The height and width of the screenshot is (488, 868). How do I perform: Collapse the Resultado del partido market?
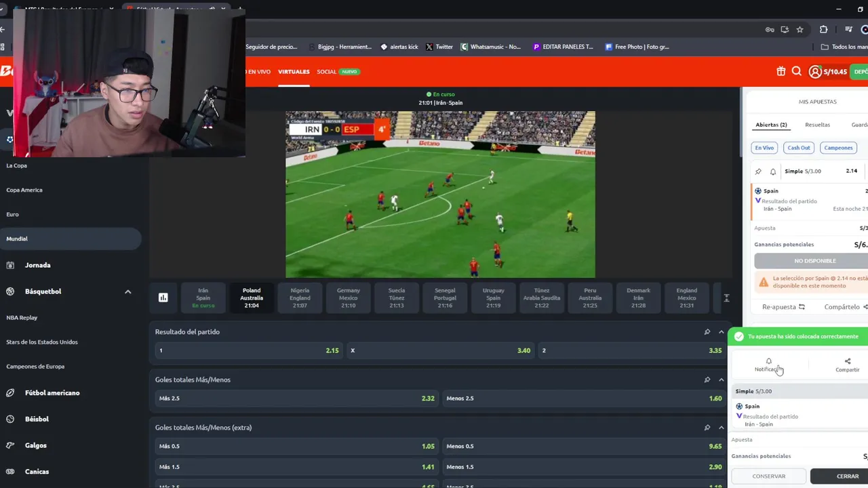pos(721,331)
